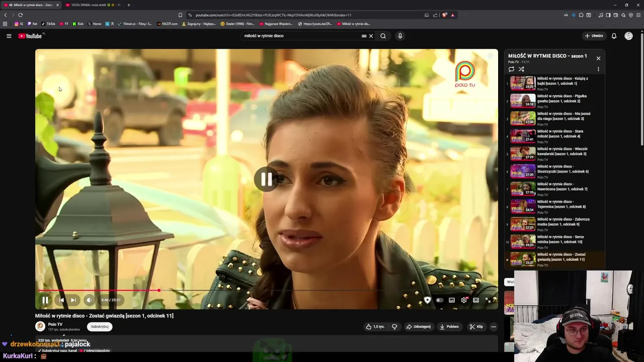Open the browser apps grid icon
Viewport: 644px width, 362px height.
(5, 24)
